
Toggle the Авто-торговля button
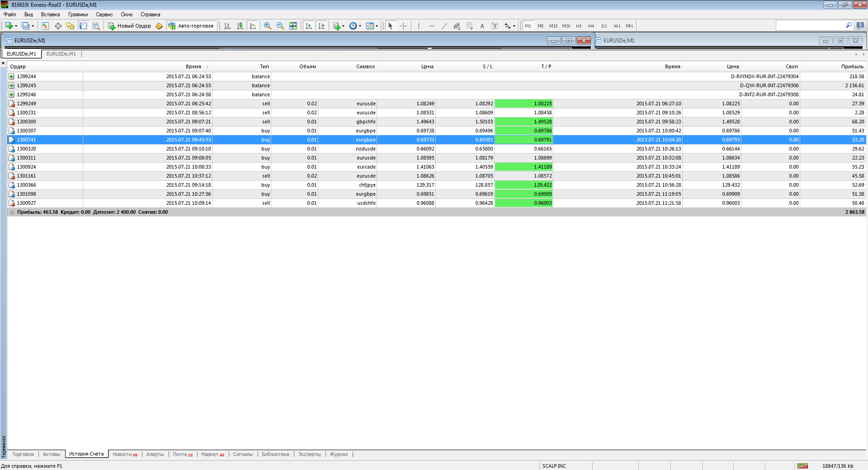click(x=191, y=26)
